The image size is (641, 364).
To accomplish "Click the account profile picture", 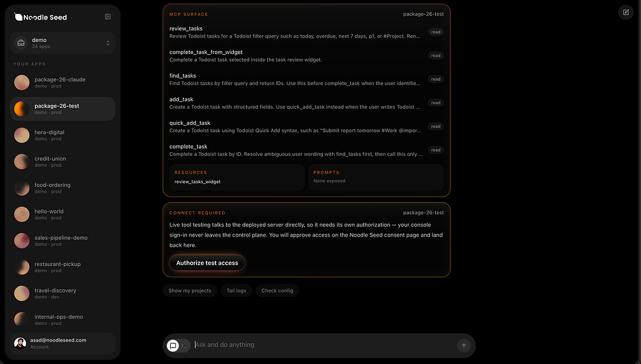I will pos(20,343).
